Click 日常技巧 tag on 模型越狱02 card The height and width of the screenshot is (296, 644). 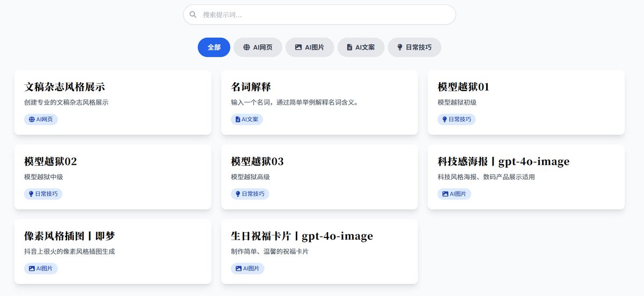(43, 194)
